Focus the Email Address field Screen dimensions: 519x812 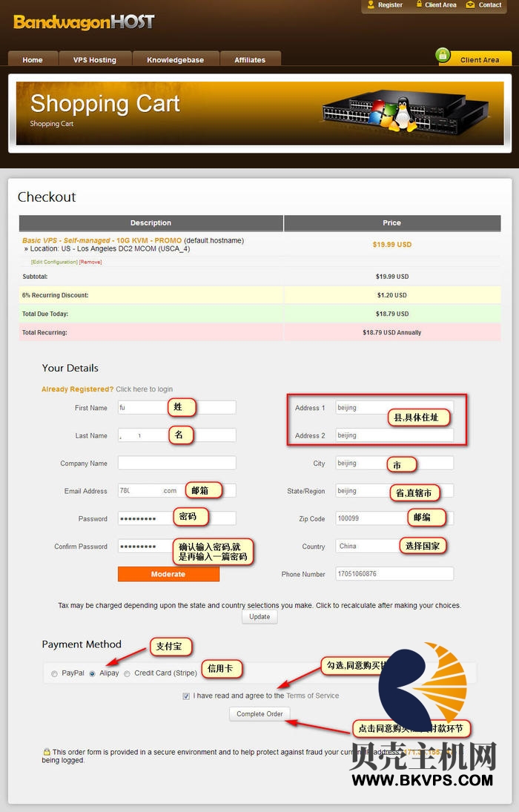pos(176,490)
